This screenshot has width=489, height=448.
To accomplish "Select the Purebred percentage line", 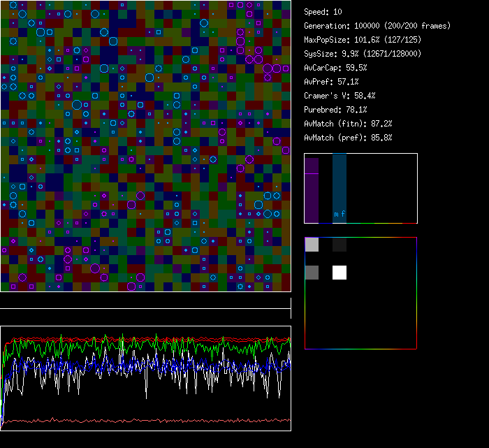I will (335, 110).
